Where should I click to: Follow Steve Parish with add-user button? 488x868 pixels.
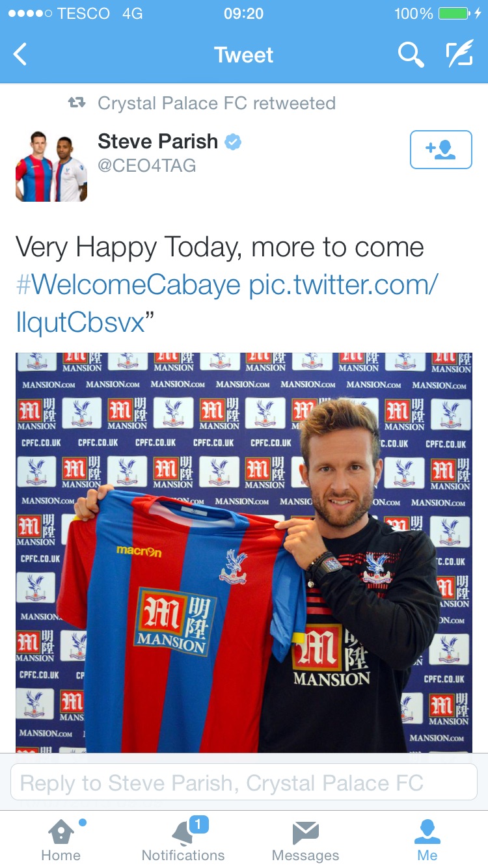(441, 150)
